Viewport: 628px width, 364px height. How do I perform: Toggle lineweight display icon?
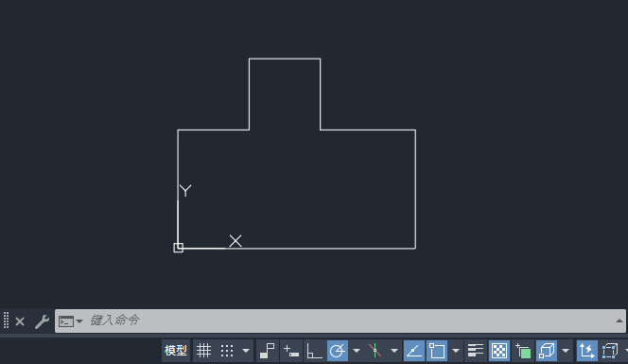point(476,351)
